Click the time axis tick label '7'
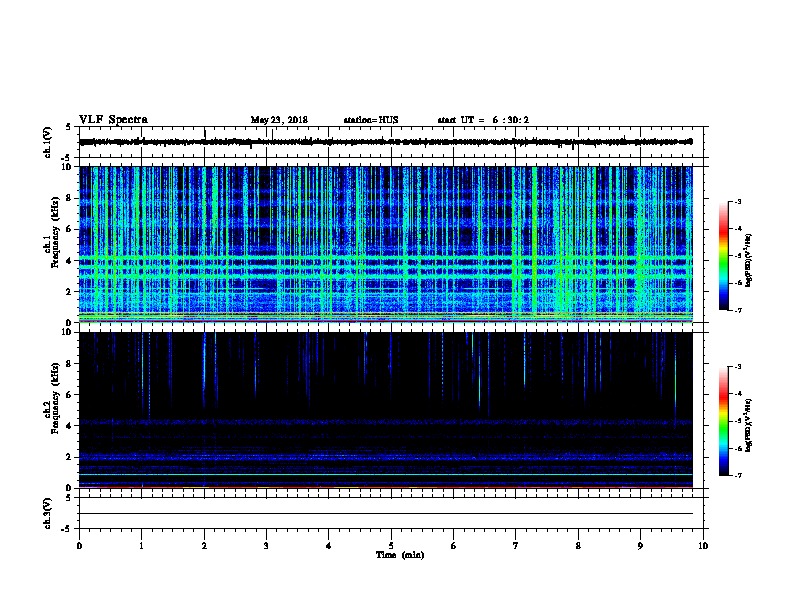 (516, 546)
